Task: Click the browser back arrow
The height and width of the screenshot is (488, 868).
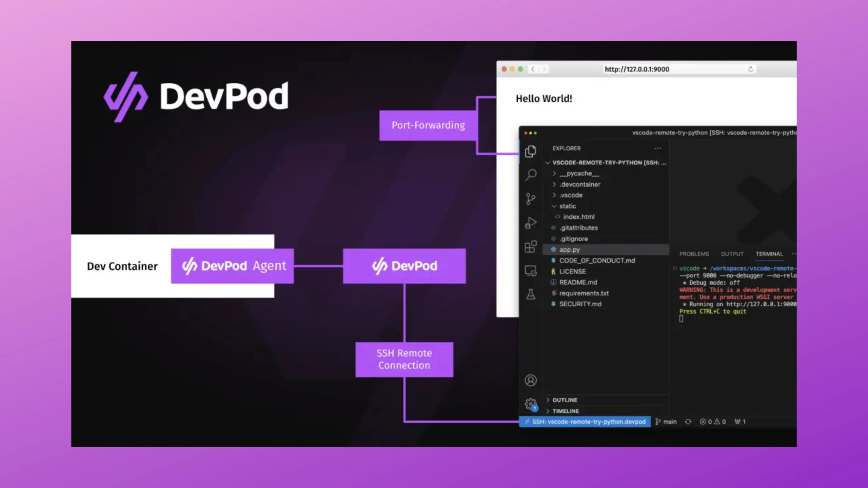Action: tap(533, 69)
